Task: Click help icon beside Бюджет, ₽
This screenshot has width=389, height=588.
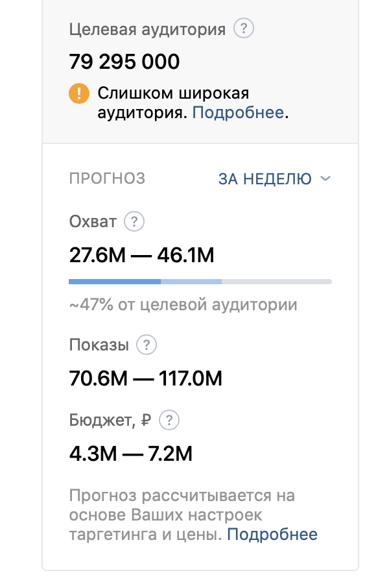Action: [x=169, y=420]
